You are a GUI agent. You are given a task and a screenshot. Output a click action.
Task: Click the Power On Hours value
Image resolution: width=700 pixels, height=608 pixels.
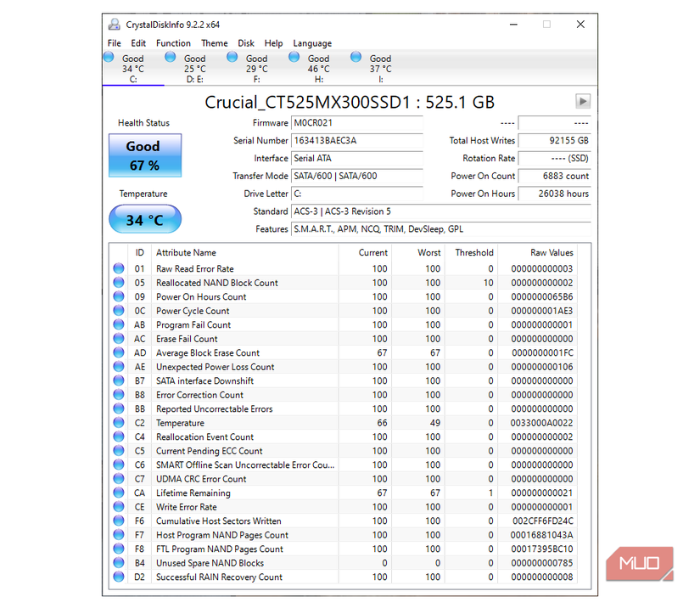[554, 194]
